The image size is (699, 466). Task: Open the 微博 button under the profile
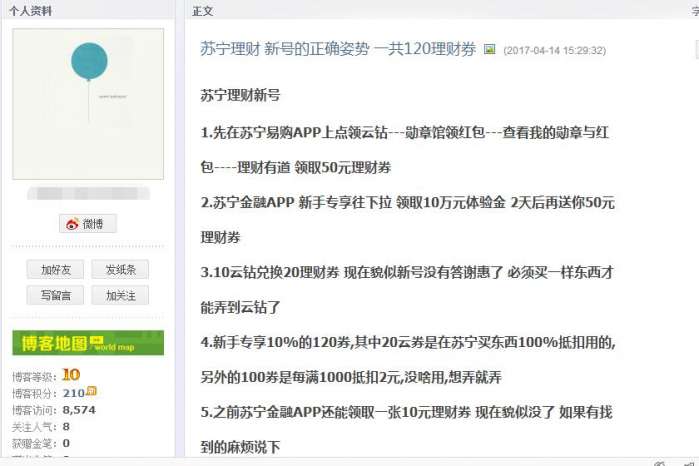tap(88, 223)
